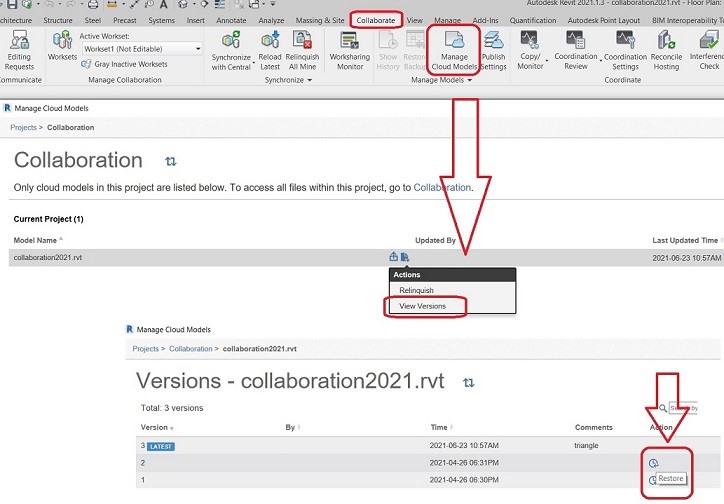Image resolution: width=724 pixels, height=504 pixels.
Task: Click triangle comment on version 3
Action: tap(586, 445)
